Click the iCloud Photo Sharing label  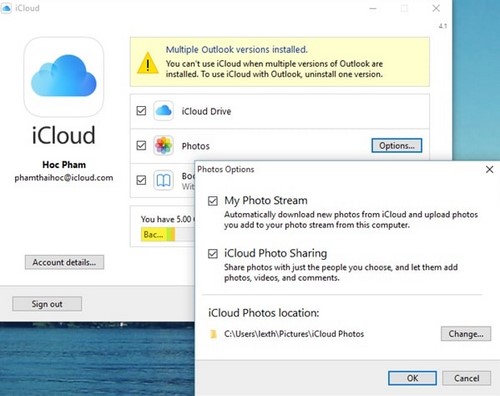pyautogui.click(x=275, y=253)
